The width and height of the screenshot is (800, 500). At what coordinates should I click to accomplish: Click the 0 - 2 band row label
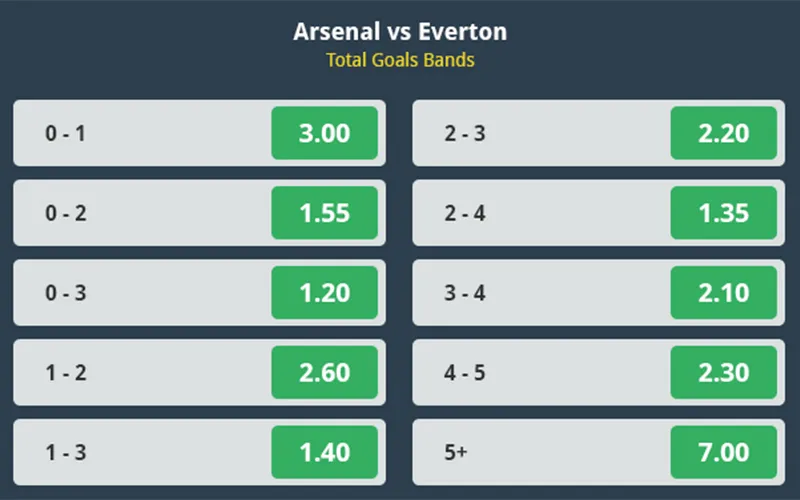pyautogui.click(x=66, y=213)
